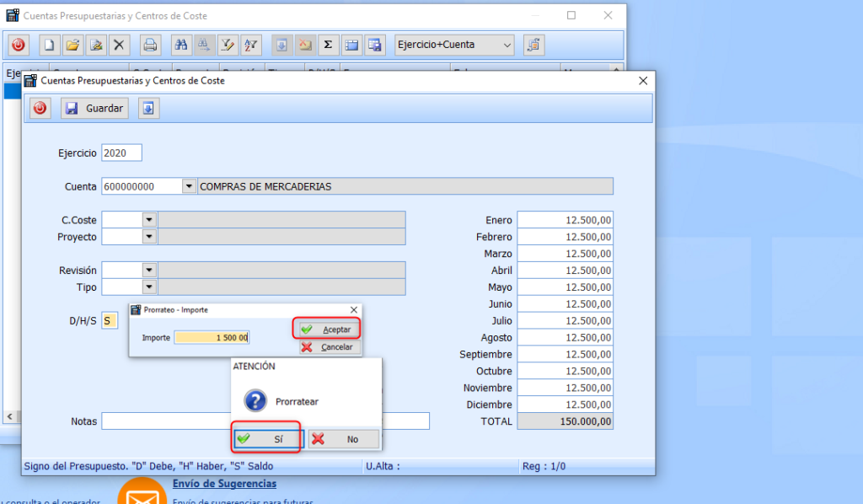Click the A-Z sort toolbar icon

click(250, 45)
